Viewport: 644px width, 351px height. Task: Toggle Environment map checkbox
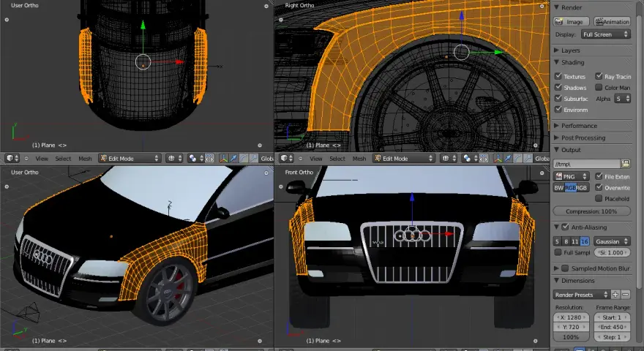coord(558,110)
